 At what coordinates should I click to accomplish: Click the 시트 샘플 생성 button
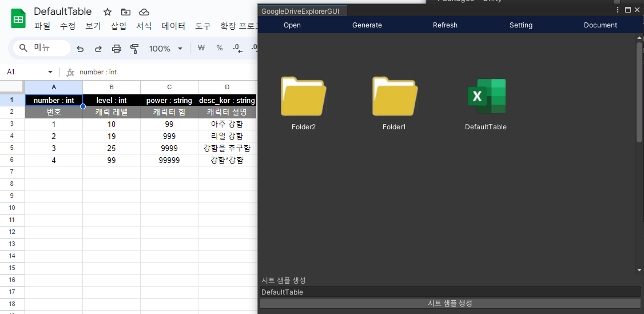point(450,303)
